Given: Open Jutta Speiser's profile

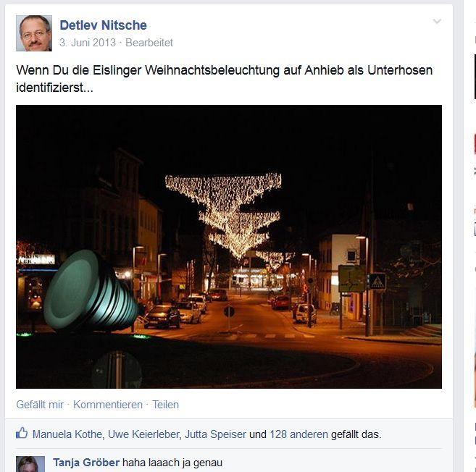Looking at the screenshot, I should point(215,434).
